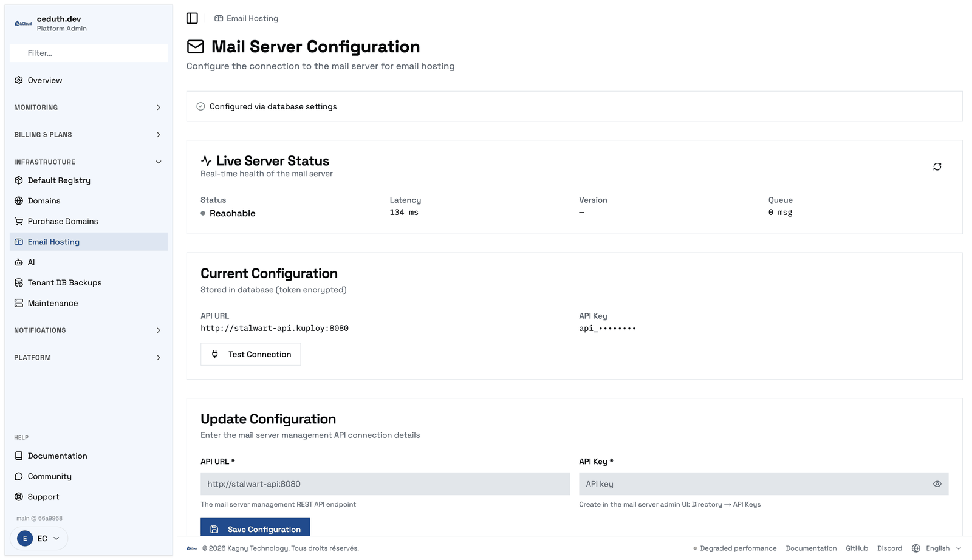Refresh the live server status
This screenshot has width=972, height=560.
937,166
